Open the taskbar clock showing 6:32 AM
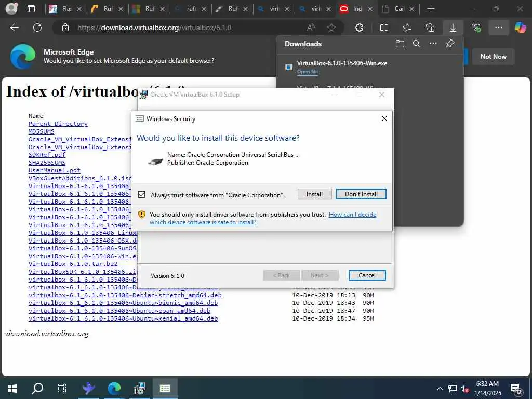This screenshot has width=532, height=399. (x=487, y=389)
